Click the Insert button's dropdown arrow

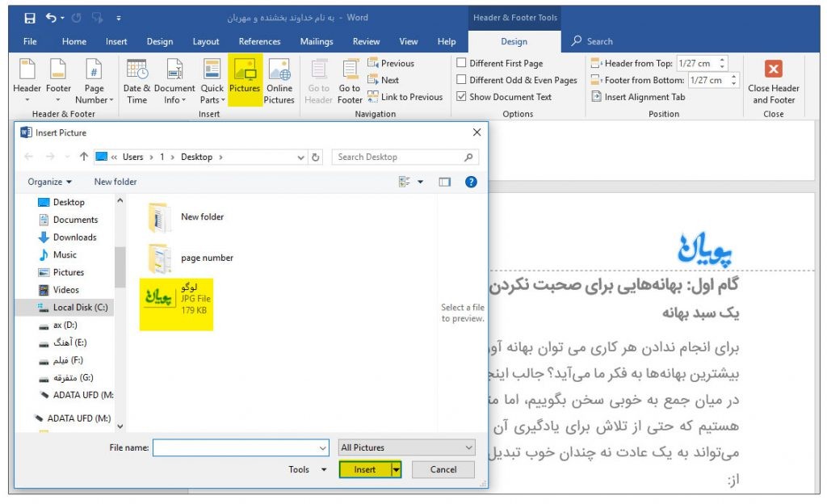(x=397, y=469)
